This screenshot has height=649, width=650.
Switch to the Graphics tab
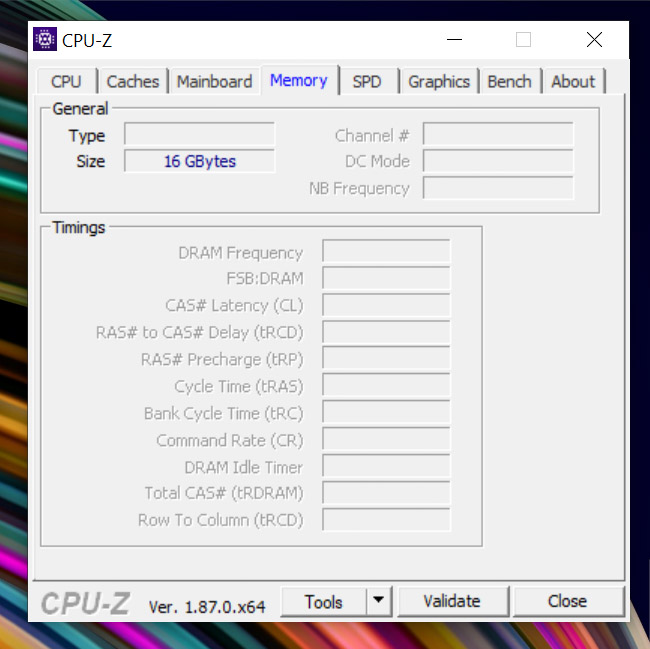[x=439, y=81]
